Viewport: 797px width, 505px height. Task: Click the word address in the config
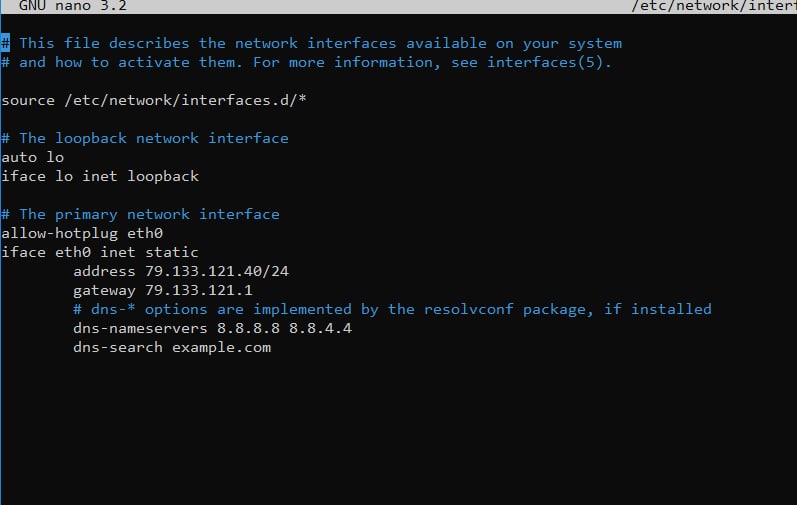coord(104,271)
